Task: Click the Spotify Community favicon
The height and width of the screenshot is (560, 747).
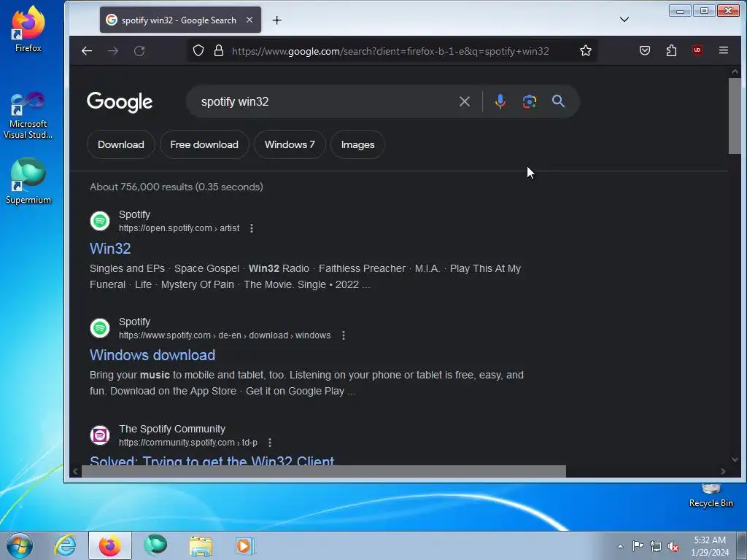Action: 100,435
